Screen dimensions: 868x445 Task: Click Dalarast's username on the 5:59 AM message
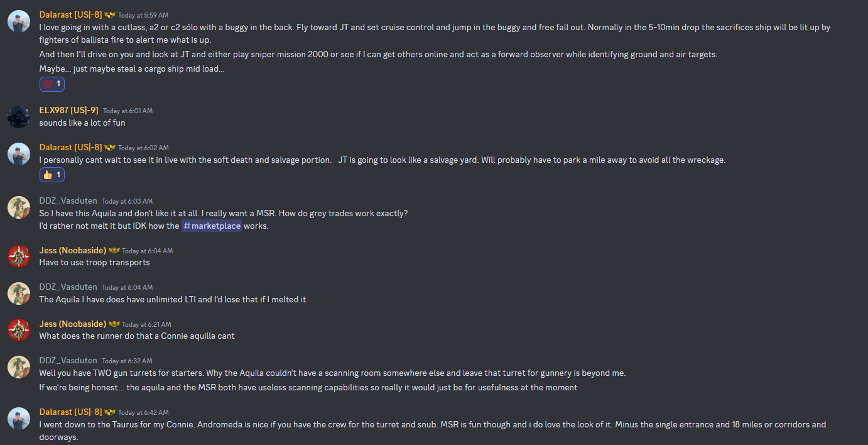pyautogui.click(x=70, y=14)
